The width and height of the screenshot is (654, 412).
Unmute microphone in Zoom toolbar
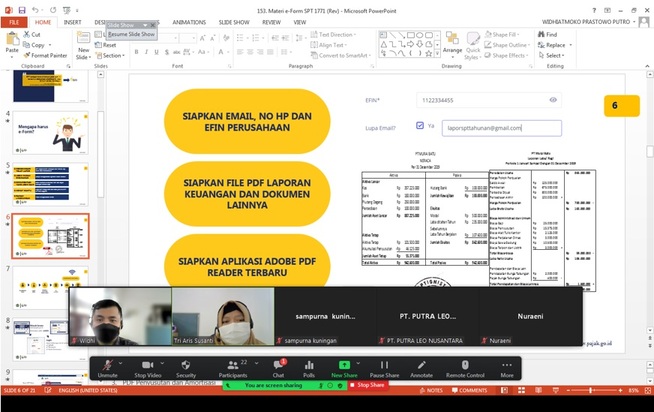(107, 367)
